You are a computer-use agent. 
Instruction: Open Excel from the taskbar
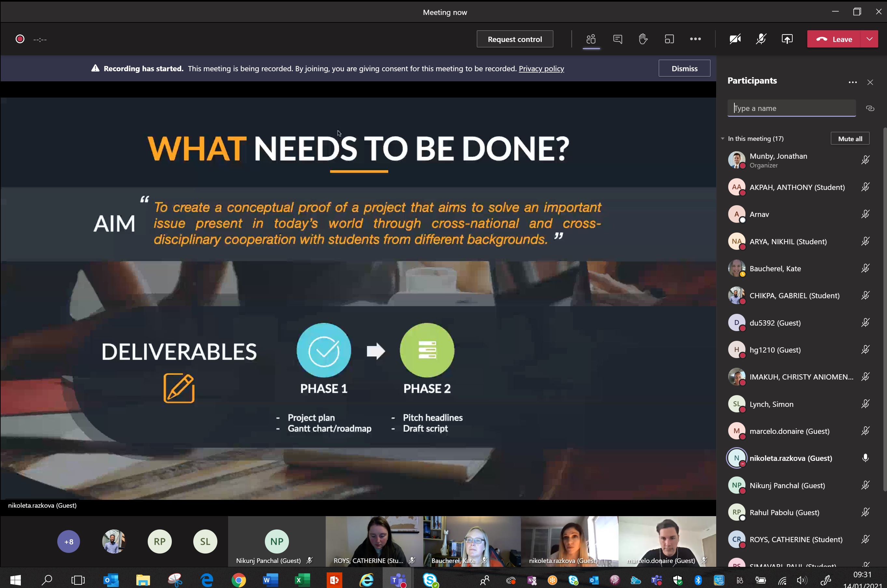tap(302, 580)
